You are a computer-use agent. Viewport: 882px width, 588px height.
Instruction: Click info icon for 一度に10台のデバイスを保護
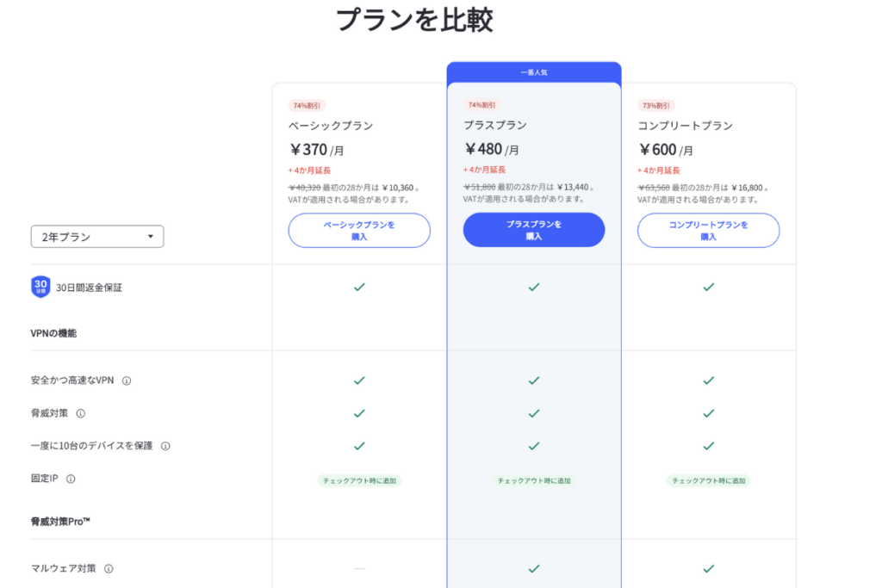pos(165,446)
